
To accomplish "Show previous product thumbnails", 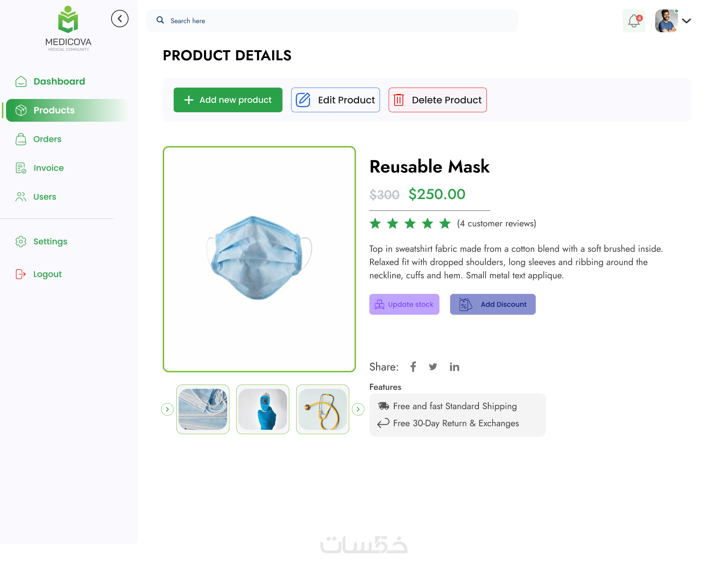I will [x=167, y=409].
